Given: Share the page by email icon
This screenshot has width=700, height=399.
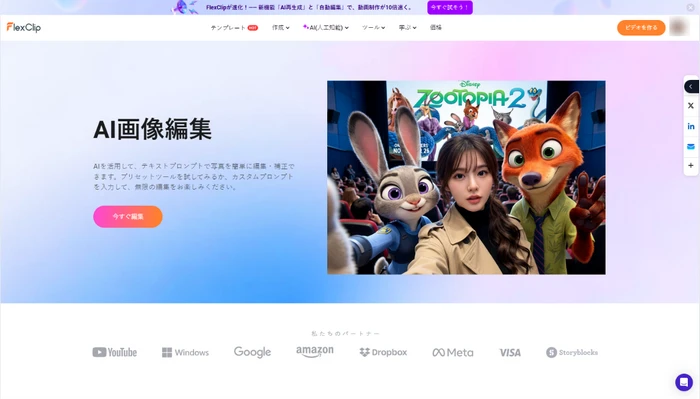Looking at the screenshot, I should [691, 146].
